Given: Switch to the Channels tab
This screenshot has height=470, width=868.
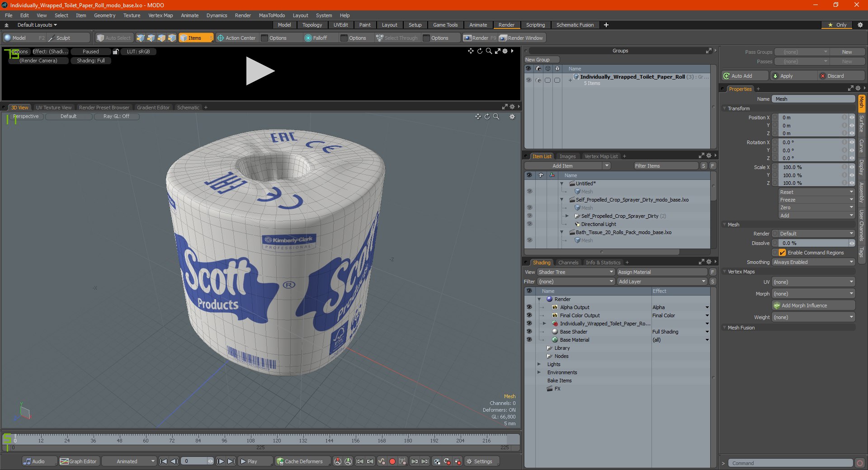Looking at the screenshot, I should (568, 263).
